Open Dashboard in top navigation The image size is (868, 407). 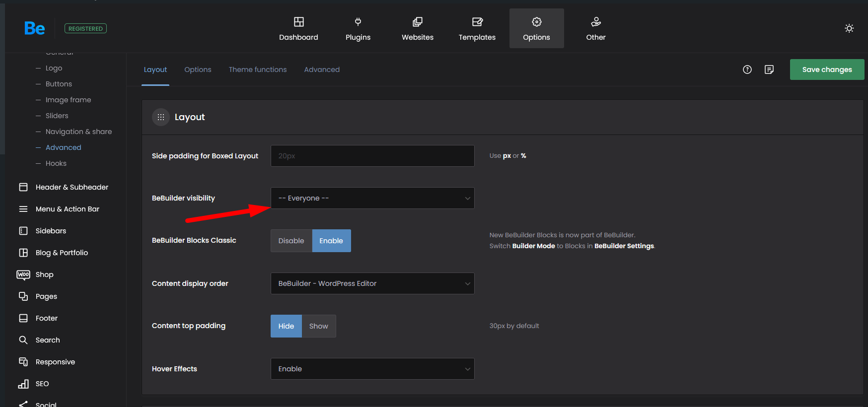coord(298,28)
